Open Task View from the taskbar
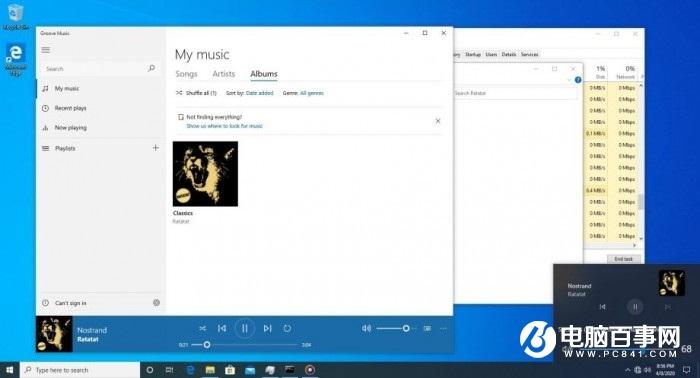This screenshot has width=700, height=378. (170, 370)
